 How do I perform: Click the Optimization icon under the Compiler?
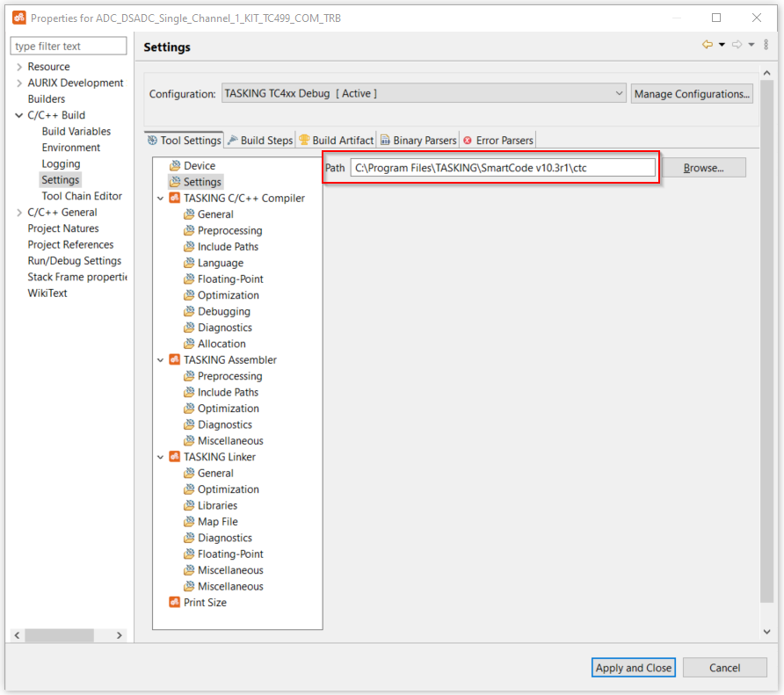(x=189, y=295)
